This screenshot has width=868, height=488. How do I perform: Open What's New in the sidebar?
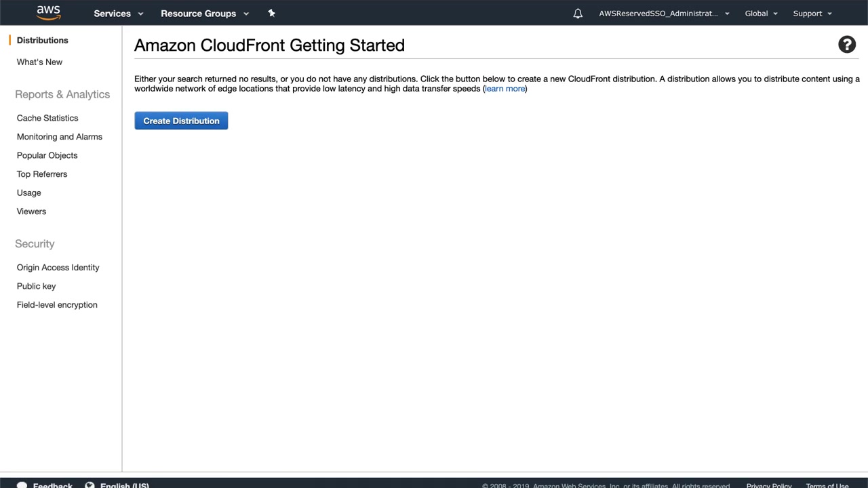(x=39, y=62)
